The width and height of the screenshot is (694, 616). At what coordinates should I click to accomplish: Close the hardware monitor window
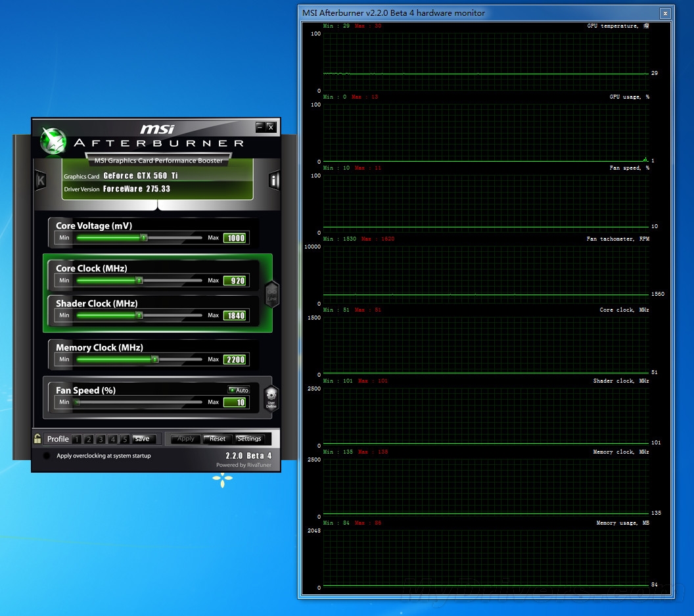pos(665,13)
